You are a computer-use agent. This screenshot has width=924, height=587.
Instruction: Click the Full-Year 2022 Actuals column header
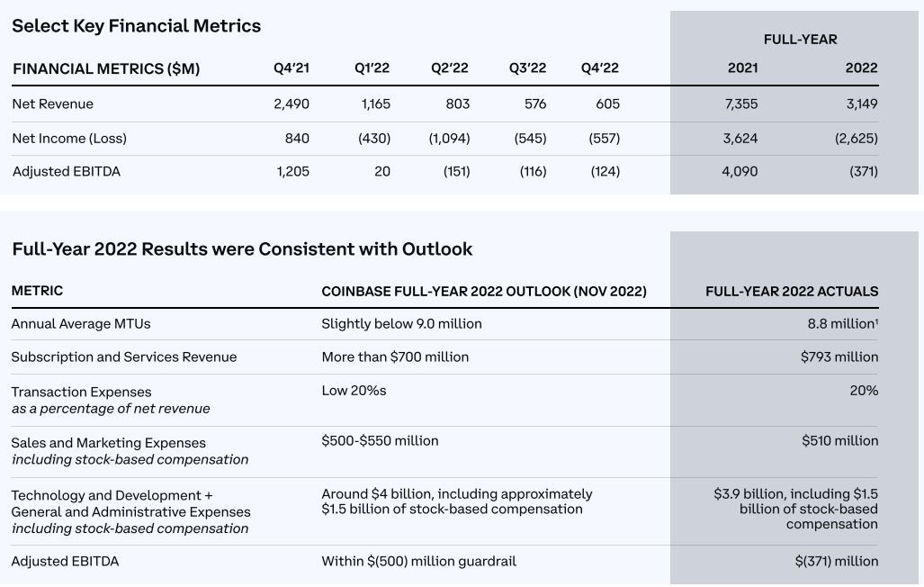pos(792,292)
